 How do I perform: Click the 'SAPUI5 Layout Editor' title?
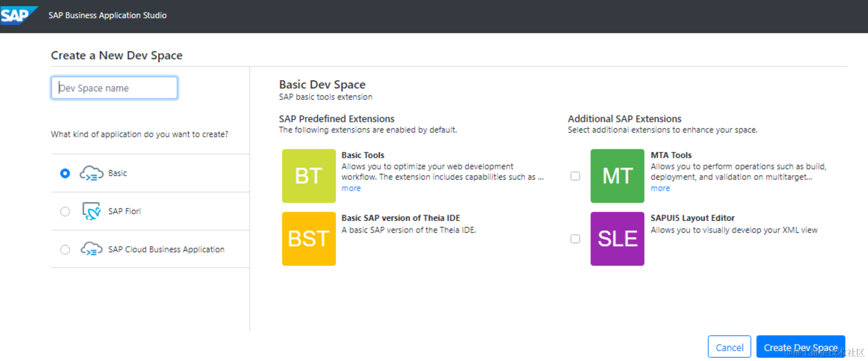point(693,218)
